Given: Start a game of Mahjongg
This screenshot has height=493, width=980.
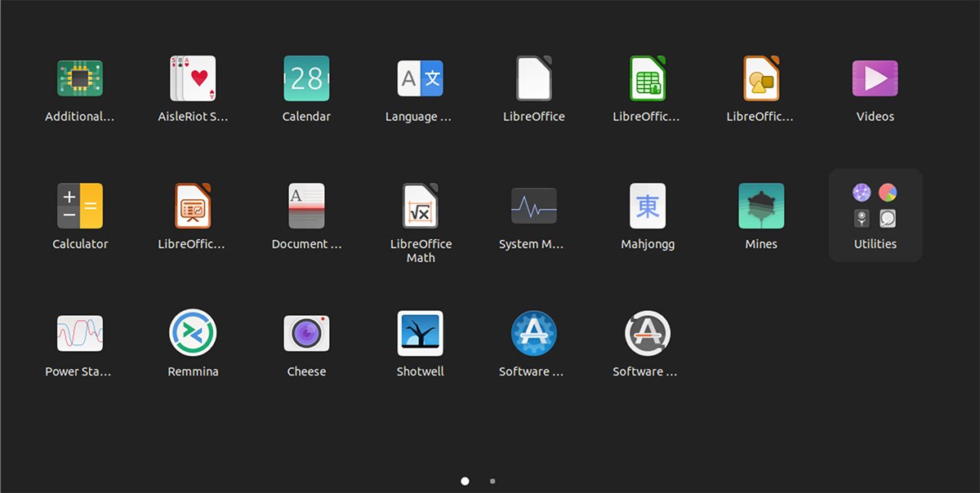Looking at the screenshot, I should click(x=647, y=207).
